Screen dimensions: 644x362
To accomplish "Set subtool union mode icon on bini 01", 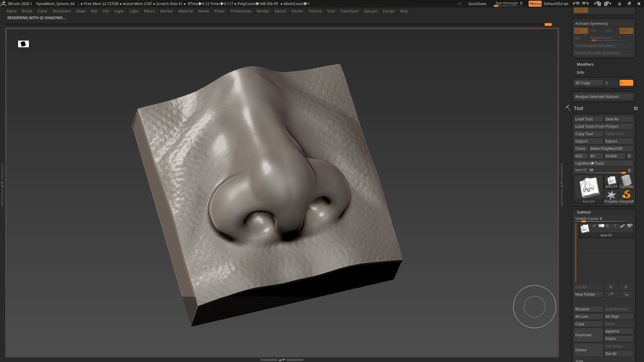I will [601, 226].
